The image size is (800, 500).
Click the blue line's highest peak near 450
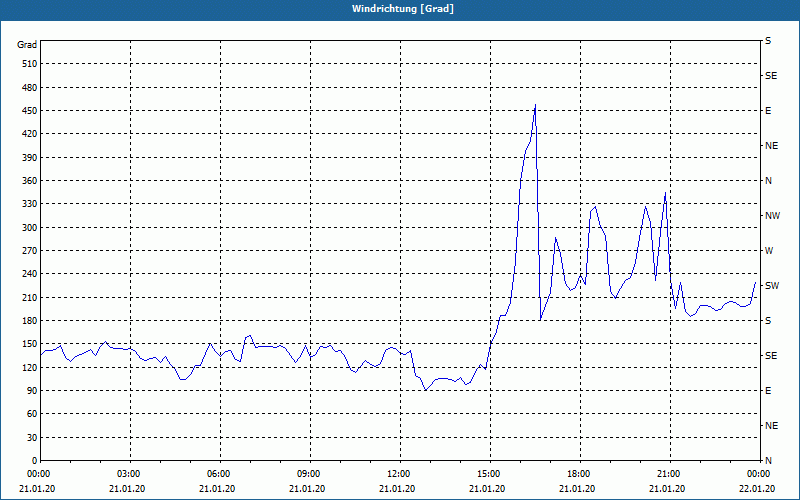point(535,105)
